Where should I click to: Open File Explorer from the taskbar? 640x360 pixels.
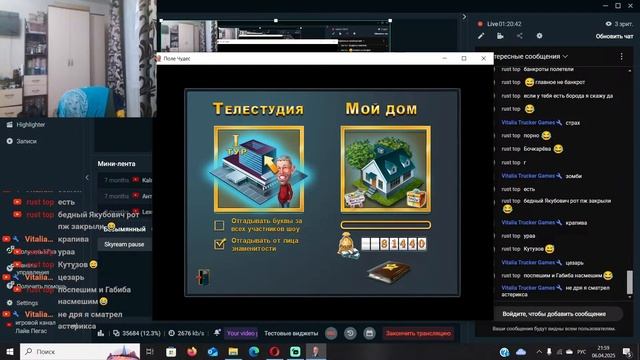click(233, 351)
